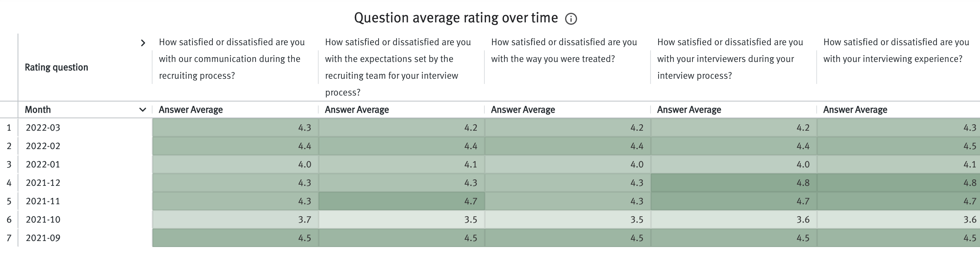The width and height of the screenshot is (980, 255).
Task: Select the 3.7 communication rating for 2021-10
Action: tap(236, 219)
